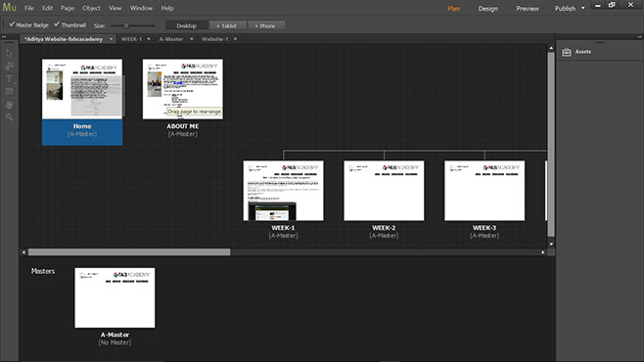Select the Crop tool
Image resolution: width=644 pixels, height=362 pixels.
(x=9, y=67)
